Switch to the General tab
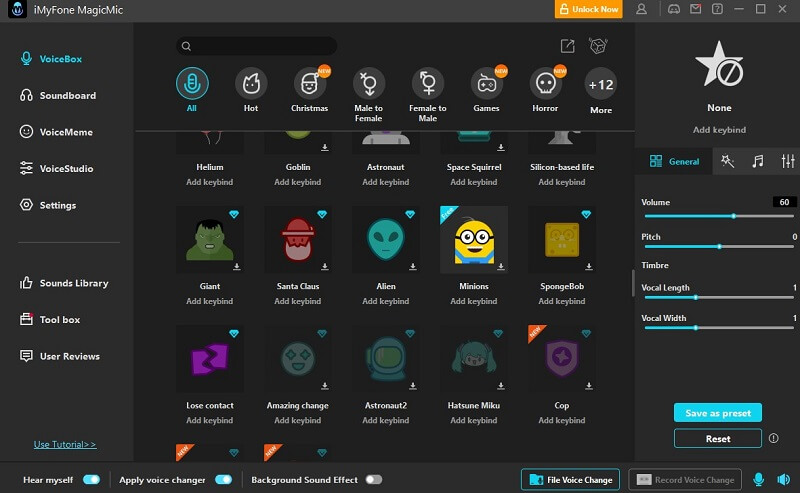The image size is (800, 493). coord(673,161)
